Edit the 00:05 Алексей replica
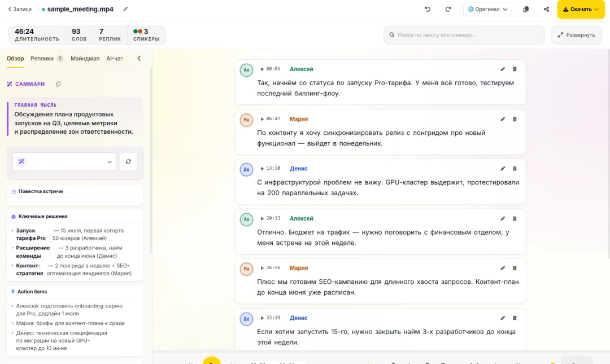This screenshot has height=364, width=610. pyautogui.click(x=503, y=69)
